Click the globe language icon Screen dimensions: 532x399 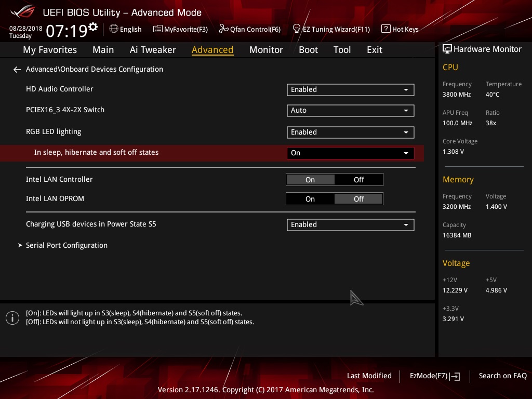coord(114,29)
